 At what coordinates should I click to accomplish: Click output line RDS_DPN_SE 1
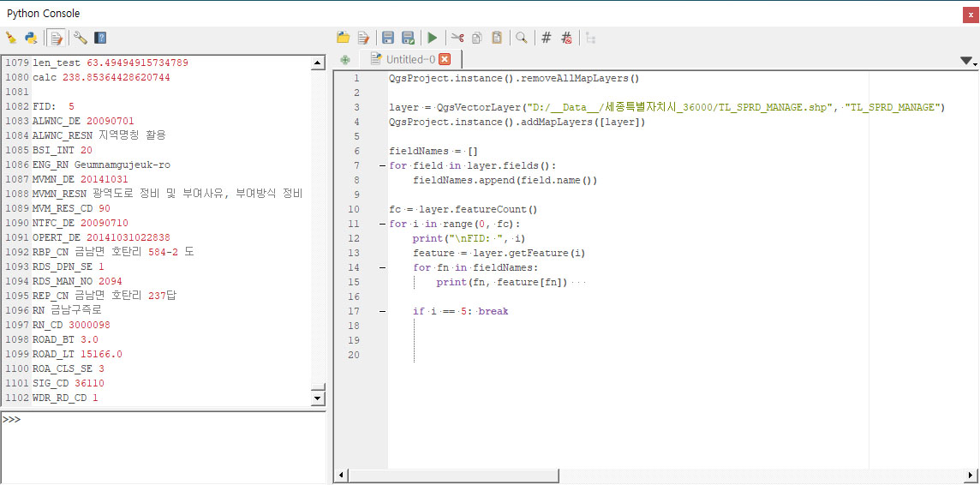(x=69, y=266)
